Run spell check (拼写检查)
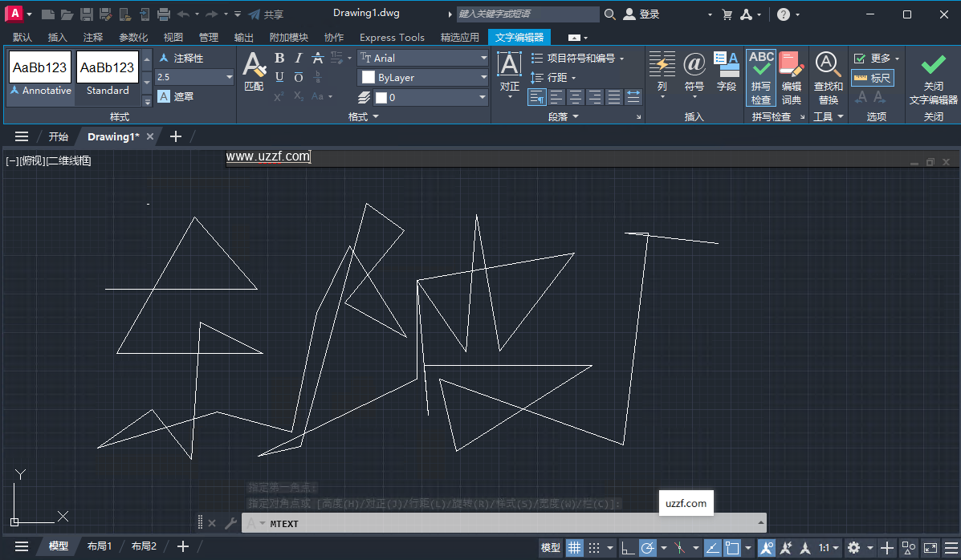 coord(760,78)
